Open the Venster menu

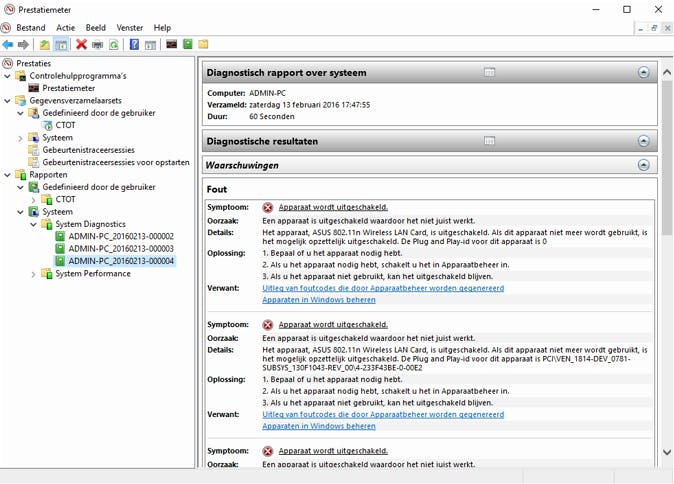click(129, 28)
